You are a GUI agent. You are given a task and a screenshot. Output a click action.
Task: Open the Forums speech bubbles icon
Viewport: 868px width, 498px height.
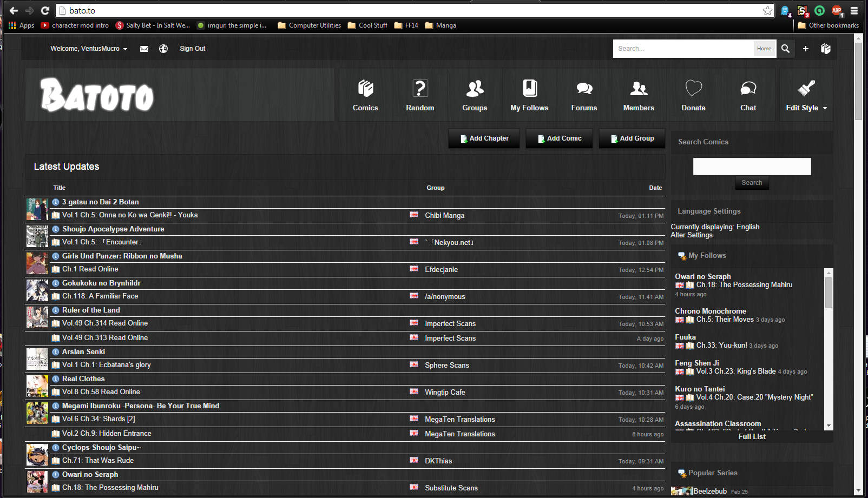point(584,89)
